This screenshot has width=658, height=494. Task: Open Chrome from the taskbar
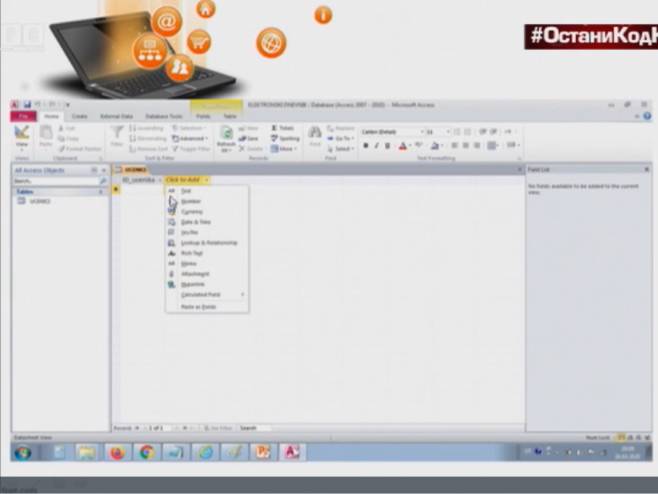coord(146,452)
